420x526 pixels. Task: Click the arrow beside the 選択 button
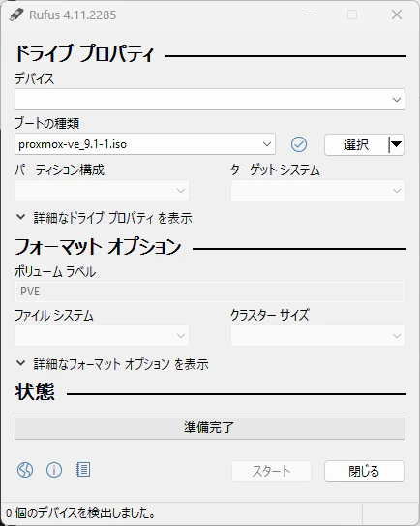(x=396, y=145)
